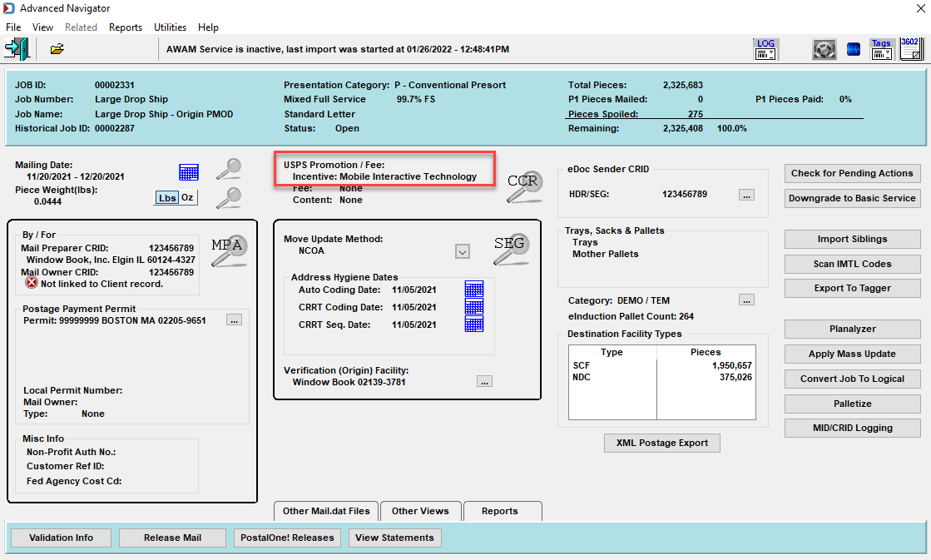Click the SEG magnifier icon
931x560 pixels.
coord(511,250)
